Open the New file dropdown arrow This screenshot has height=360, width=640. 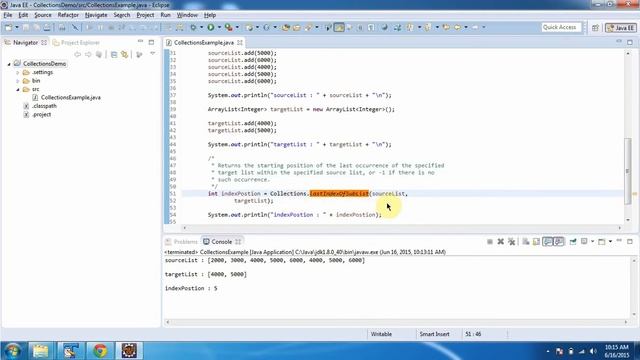(x=17, y=27)
